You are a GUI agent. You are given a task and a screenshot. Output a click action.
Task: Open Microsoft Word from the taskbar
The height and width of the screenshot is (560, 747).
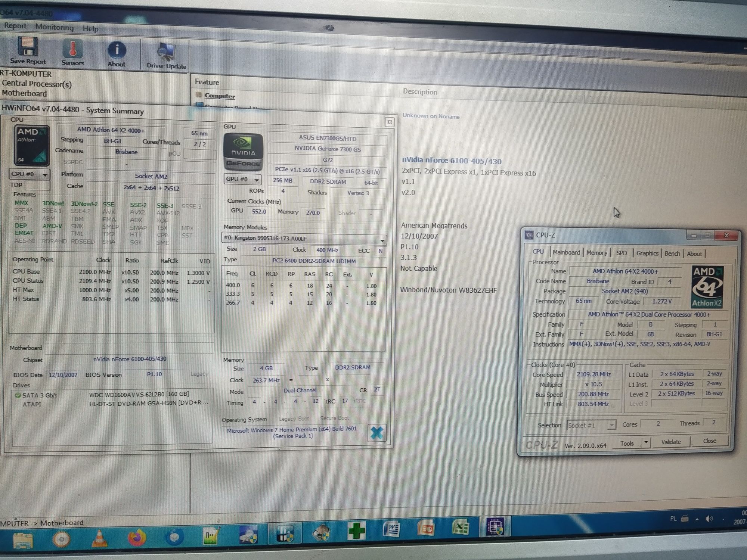click(x=391, y=529)
